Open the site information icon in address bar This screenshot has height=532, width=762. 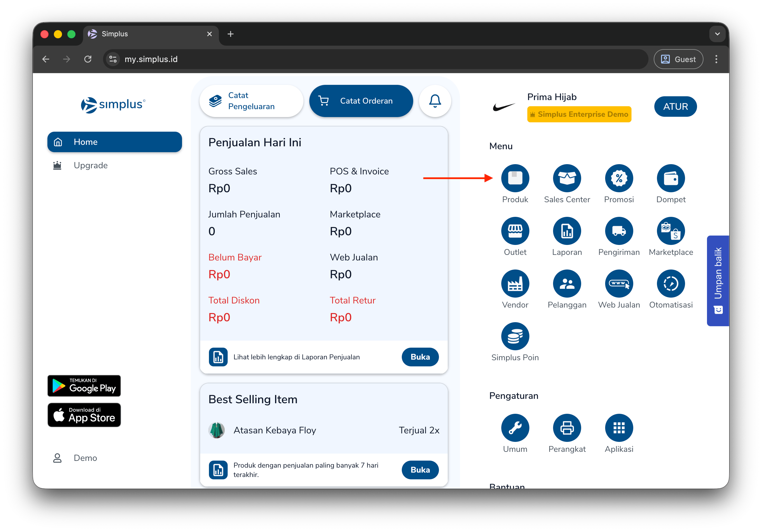click(x=113, y=59)
